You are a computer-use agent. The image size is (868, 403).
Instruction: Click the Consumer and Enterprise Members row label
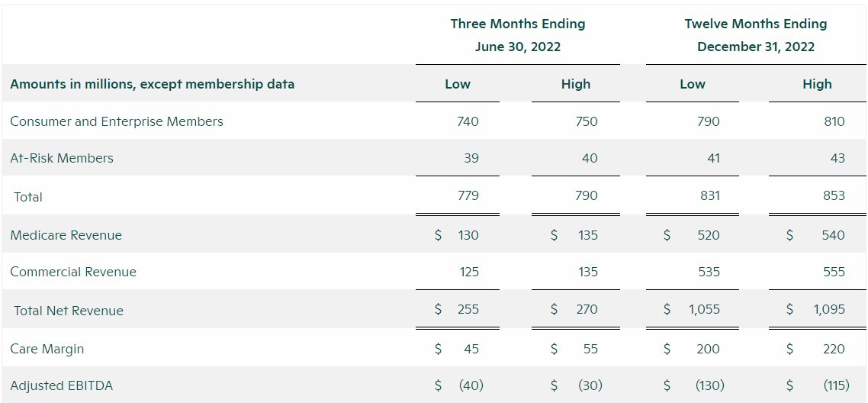(x=117, y=121)
